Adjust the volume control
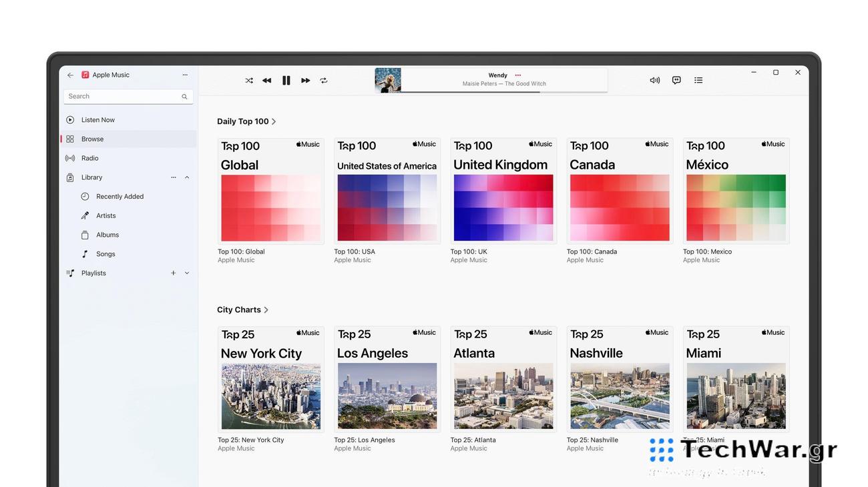868x487 pixels. (654, 80)
